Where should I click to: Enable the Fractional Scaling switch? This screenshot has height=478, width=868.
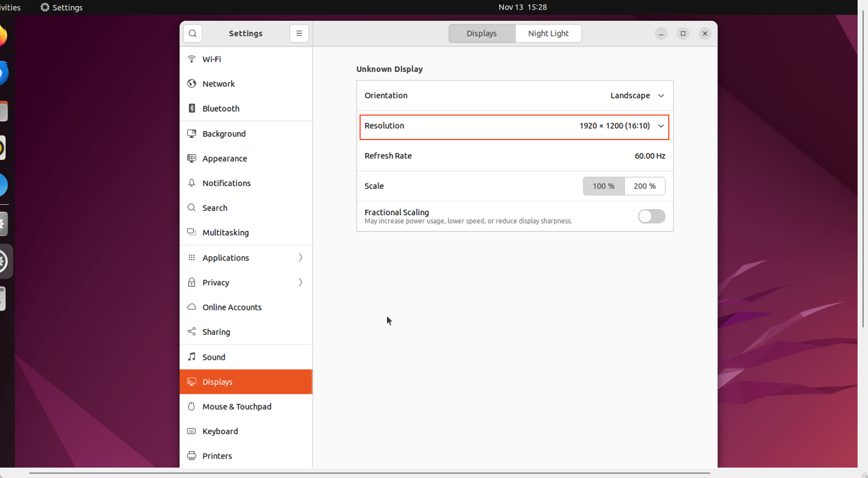click(x=651, y=216)
